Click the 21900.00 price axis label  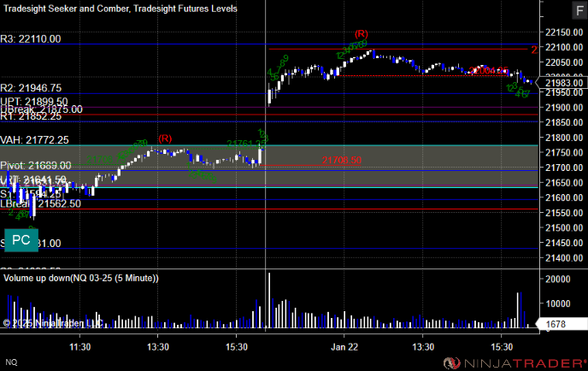click(564, 108)
